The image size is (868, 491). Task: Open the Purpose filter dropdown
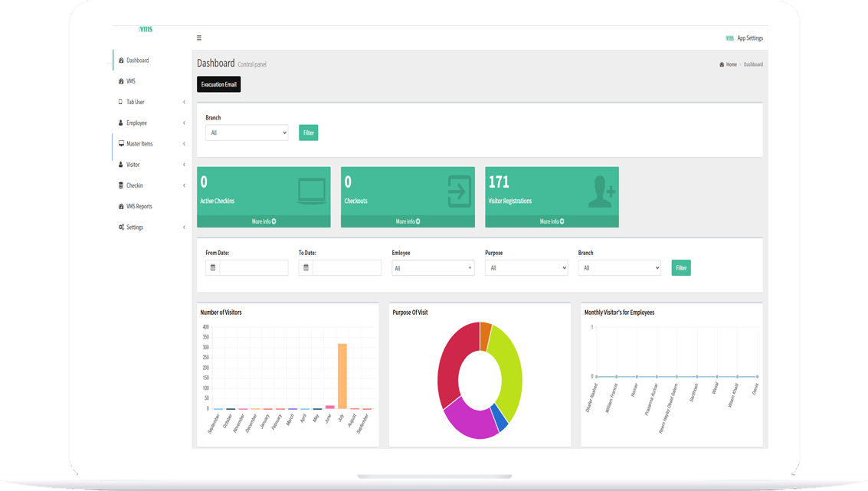pyautogui.click(x=526, y=267)
